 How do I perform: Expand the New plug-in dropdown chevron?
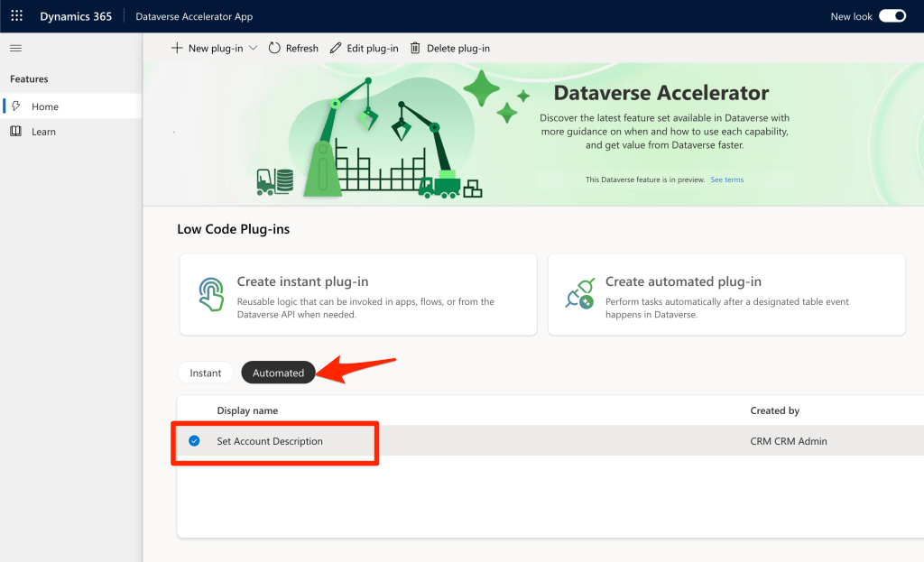pyautogui.click(x=254, y=48)
